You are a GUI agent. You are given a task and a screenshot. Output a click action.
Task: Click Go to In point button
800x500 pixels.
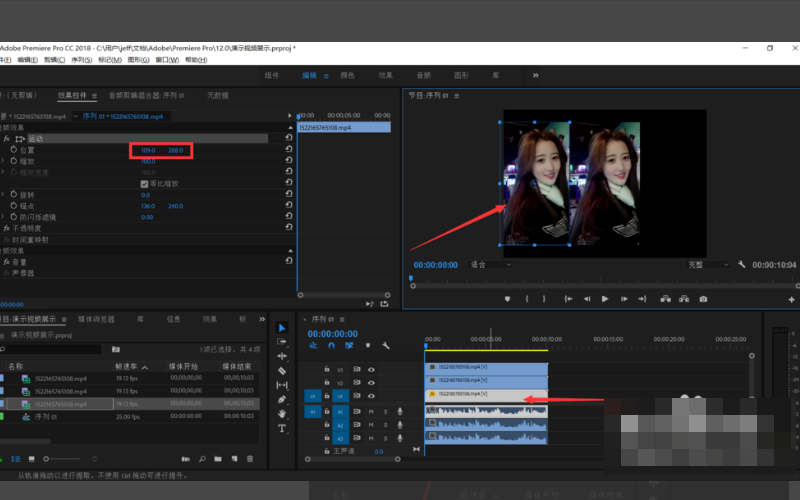tap(568, 299)
